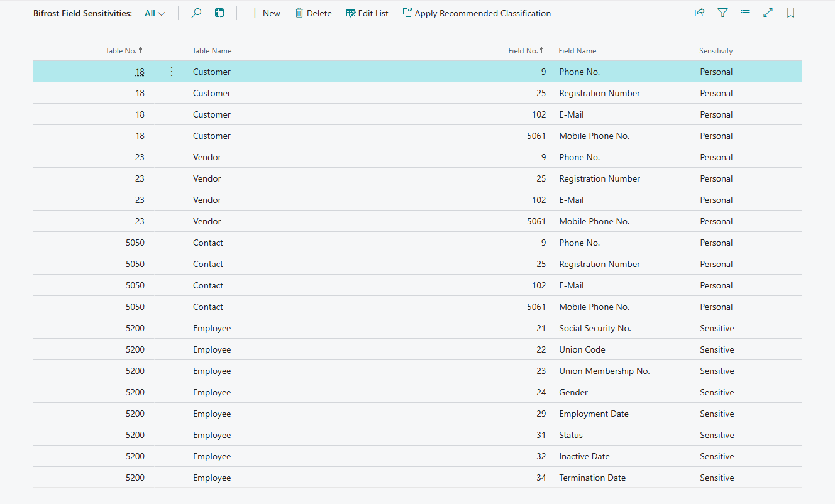Image resolution: width=835 pixels, height=504 pixels.
Task: Click the New button label
Action: (x=272, y=13)
